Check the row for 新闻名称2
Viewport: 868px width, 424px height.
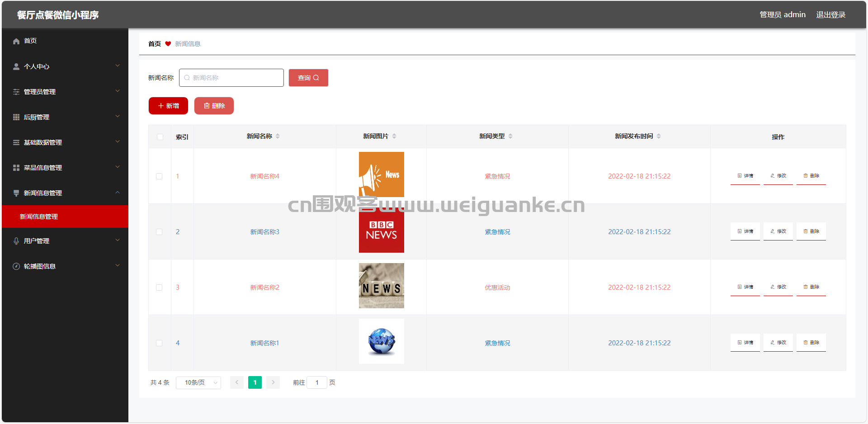tap(159, 287)
